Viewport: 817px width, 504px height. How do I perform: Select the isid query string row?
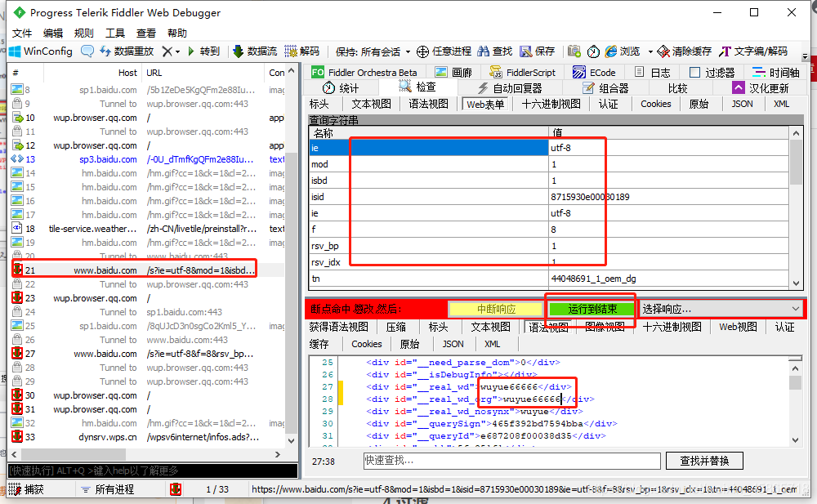(549, 197)
